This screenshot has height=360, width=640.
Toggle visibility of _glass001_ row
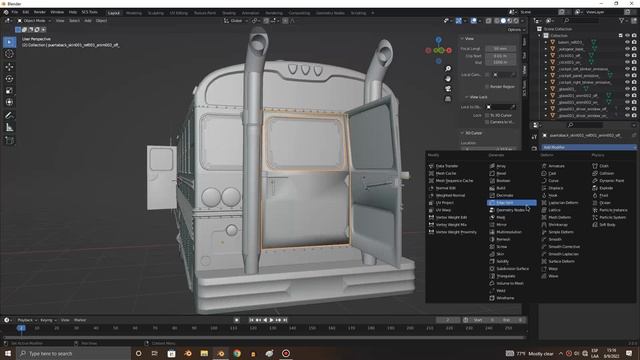627,89
